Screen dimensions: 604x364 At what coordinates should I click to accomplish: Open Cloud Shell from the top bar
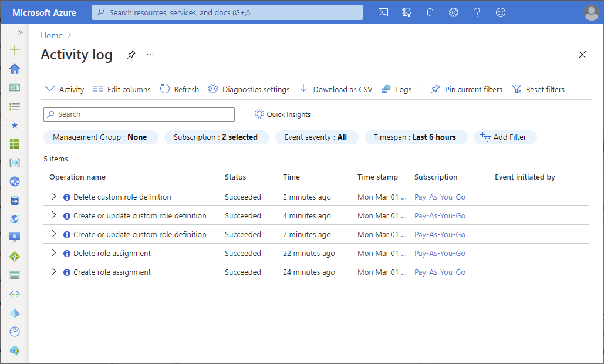[383, 12]
